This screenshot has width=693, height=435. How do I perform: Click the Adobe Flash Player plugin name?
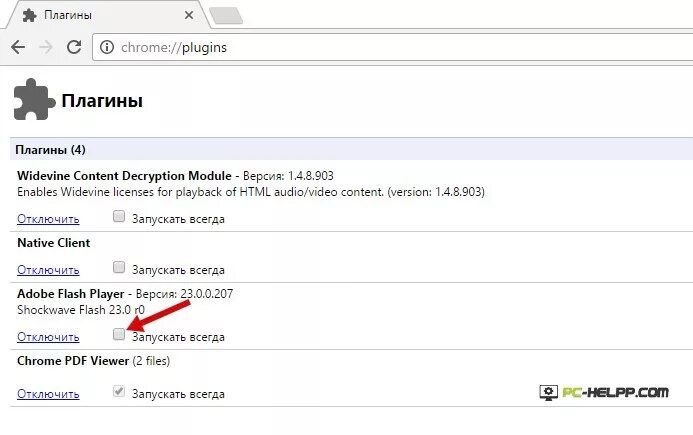pos(71,294)
